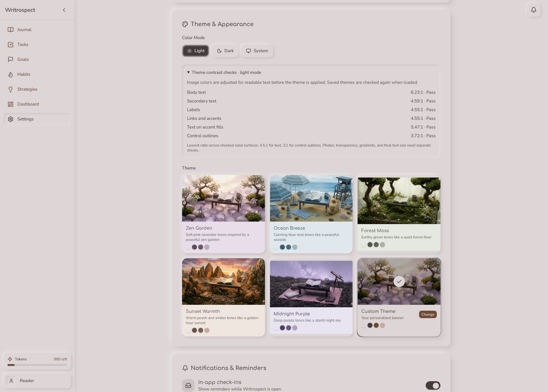The width and height of the screenshot is (548, 392).
Task: Select System color mode
Action: 257,51
